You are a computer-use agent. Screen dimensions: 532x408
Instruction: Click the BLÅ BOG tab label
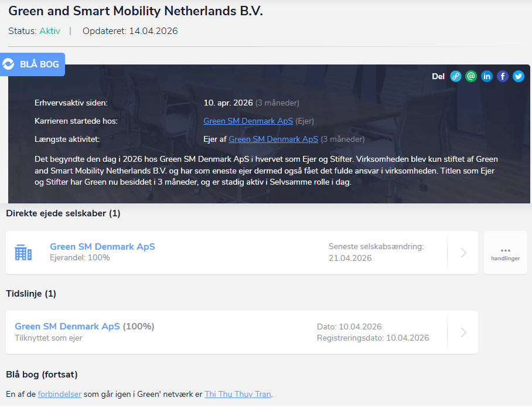[x=39, y=64]
